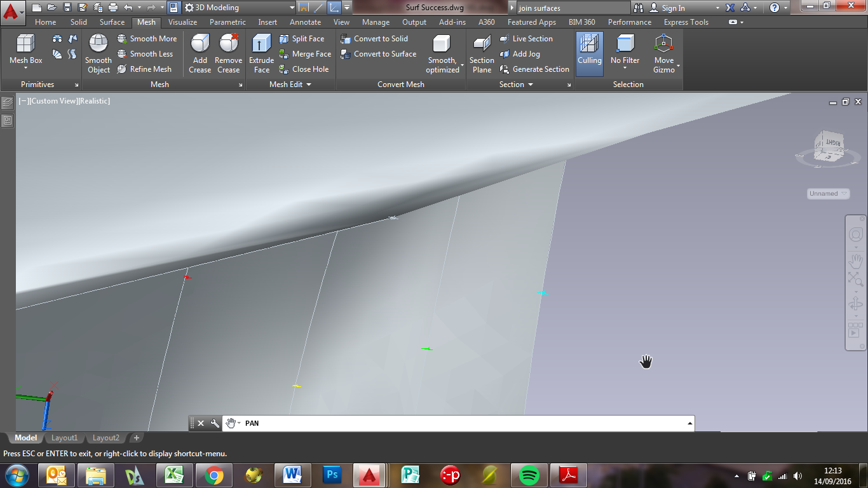This screenshot has width=868, height=488.
Task: Open the Unnamed view dropdown
Action: pos(829,194)
